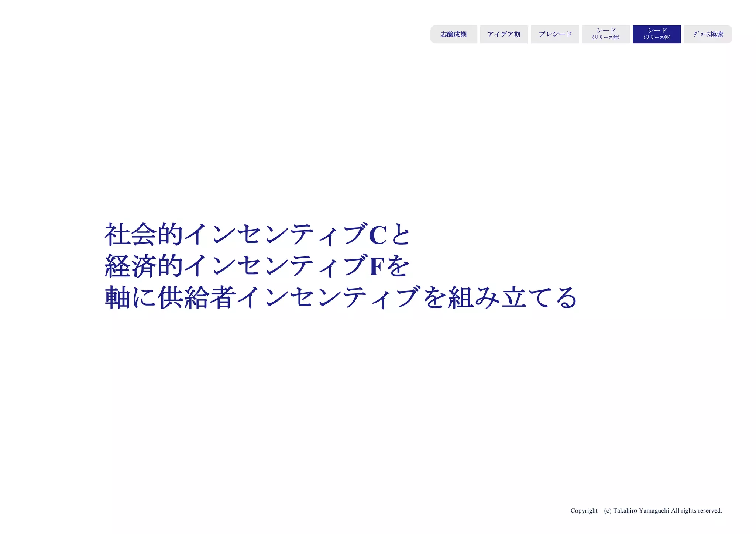Click the Takahiro Yamaguchi copyright notice

(x=646, y=511)
